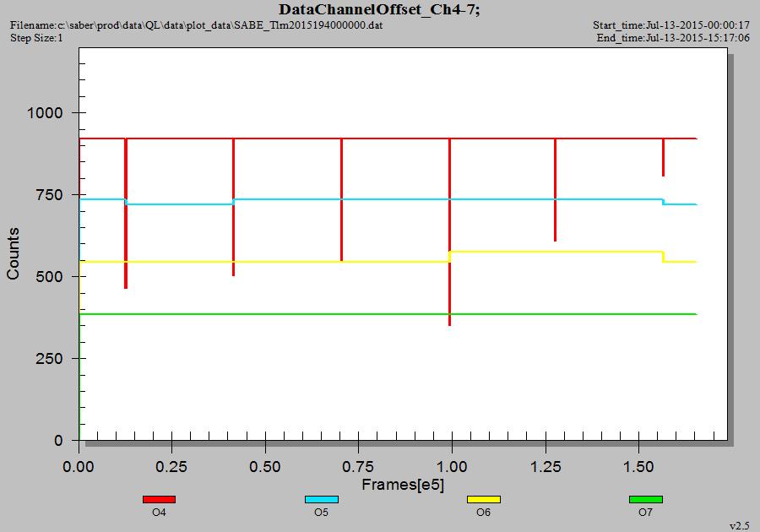Click the Frames[e5] x-axis label
The image size is (760, 532).
(403, 485)
